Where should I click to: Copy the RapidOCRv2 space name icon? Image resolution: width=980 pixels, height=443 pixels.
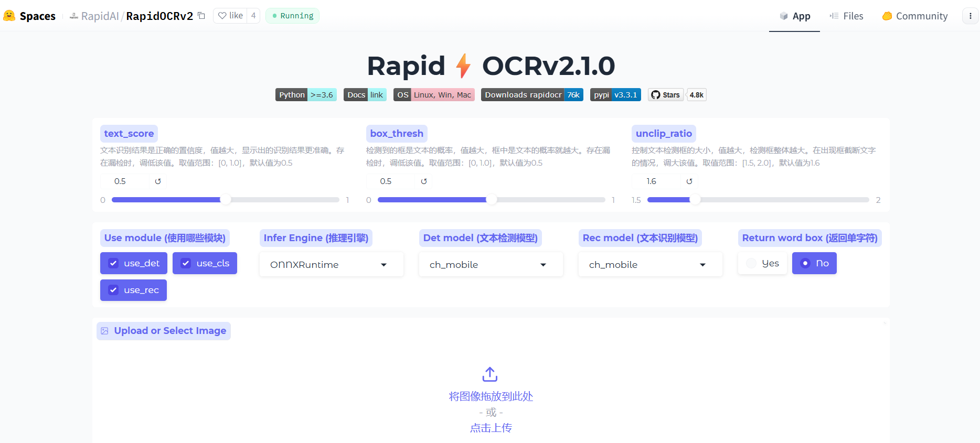(201, 16)
